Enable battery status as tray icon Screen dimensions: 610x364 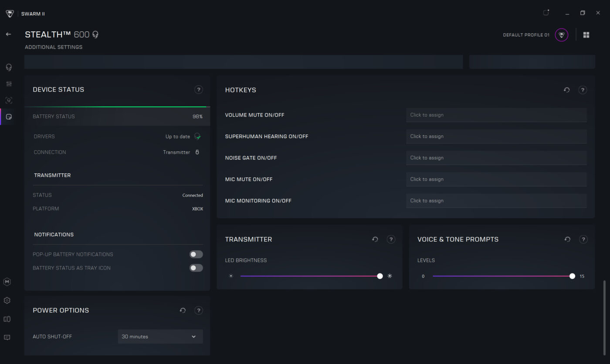(x=196, y=268)
